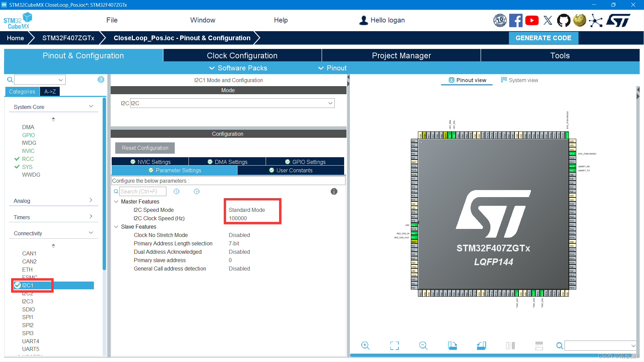Go to previous parameter search result

pos(176,191)
